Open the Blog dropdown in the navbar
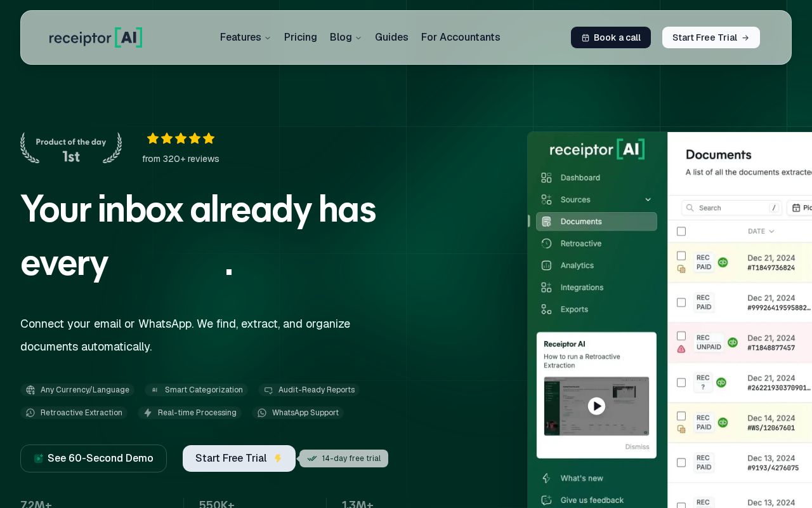 pyautogui.click(x=346, y=37)
